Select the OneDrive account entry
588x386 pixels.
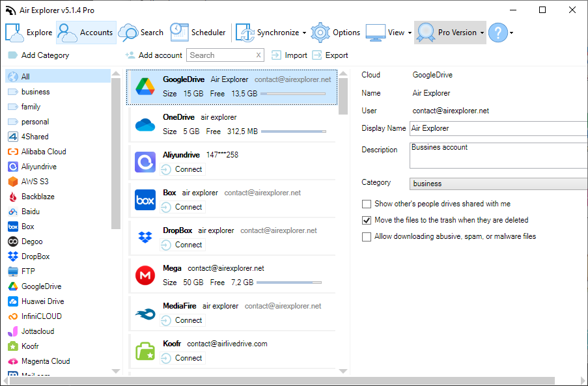pos(232,124)
